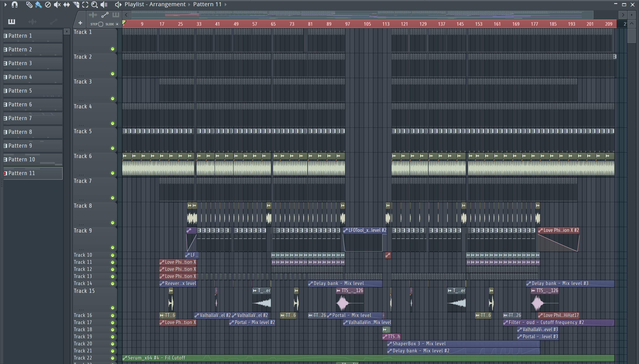Click the speaker icon beside the Playlist title
639x364 pixels.
[118, 4]
